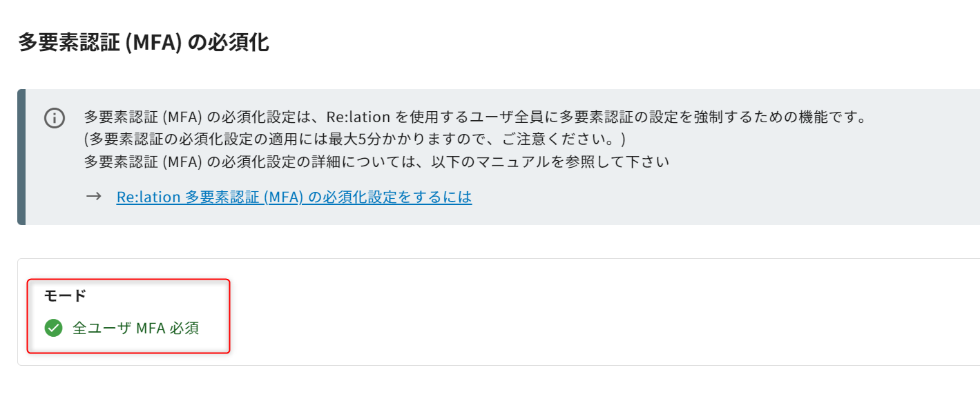Open the Re:lation 多要素認証 (MFA) の必須化設定をするには link
This screenshot has width=980, height=419.
(x=294, y=197)
